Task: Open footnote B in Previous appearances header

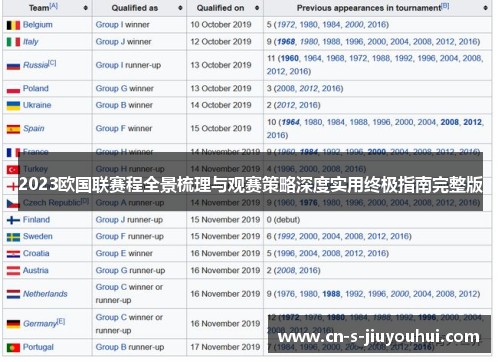Action: [x=445, y=6]
